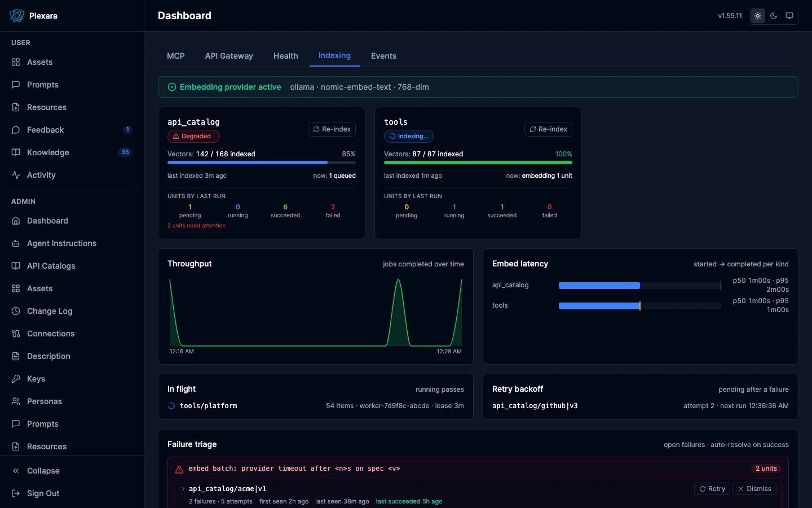Collapse the sidebar
The height and width of the screenshot is (508, 812).
[72, 471]
